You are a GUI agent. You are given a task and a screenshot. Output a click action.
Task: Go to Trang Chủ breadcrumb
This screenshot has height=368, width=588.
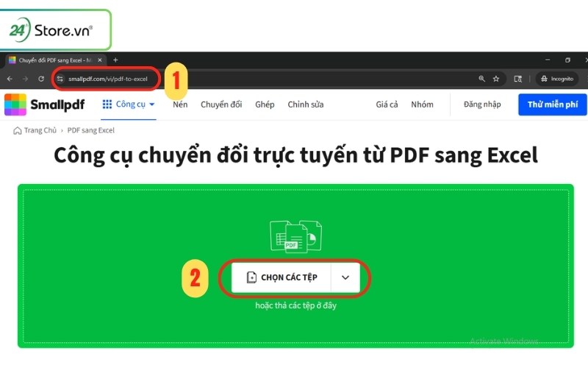coord(35,130)
